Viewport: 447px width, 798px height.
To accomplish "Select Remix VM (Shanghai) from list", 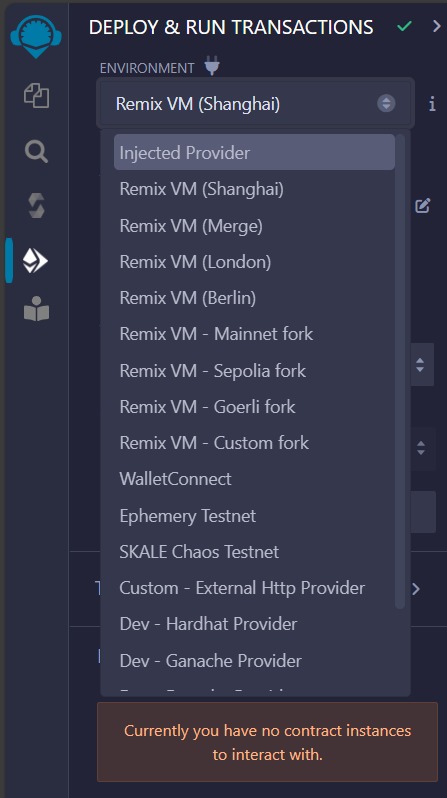I will [x=254, y=189].
